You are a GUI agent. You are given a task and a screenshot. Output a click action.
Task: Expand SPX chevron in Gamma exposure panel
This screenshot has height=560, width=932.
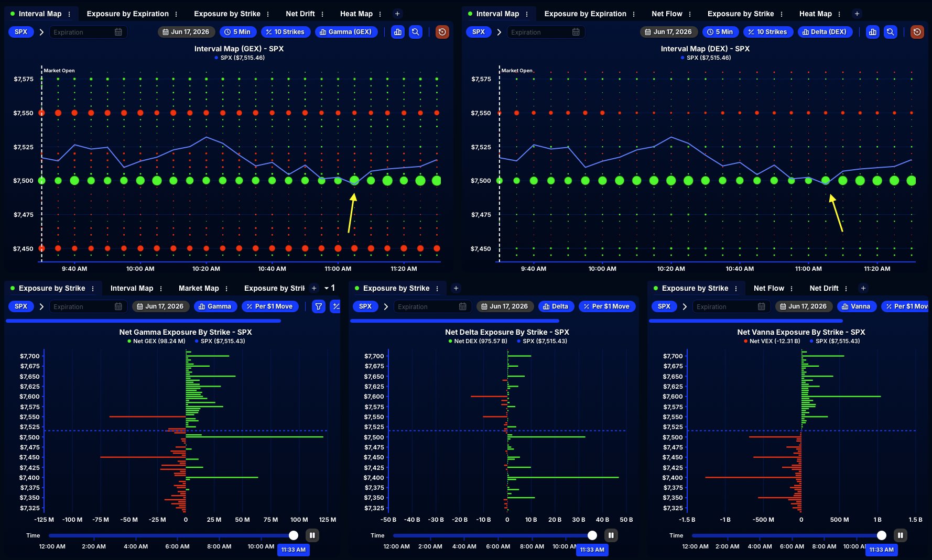click(41, 306)
